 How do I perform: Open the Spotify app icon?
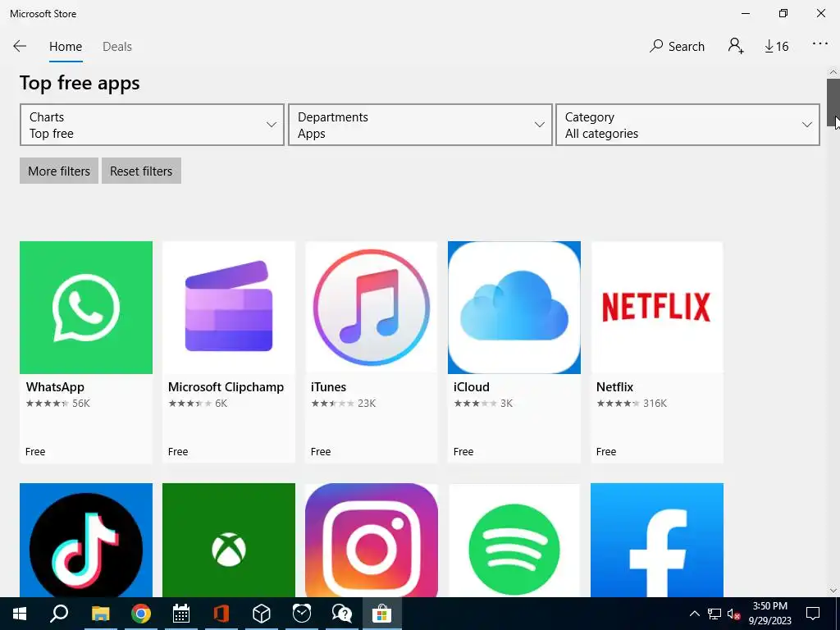pyautogui.click(x=514, y=540)
